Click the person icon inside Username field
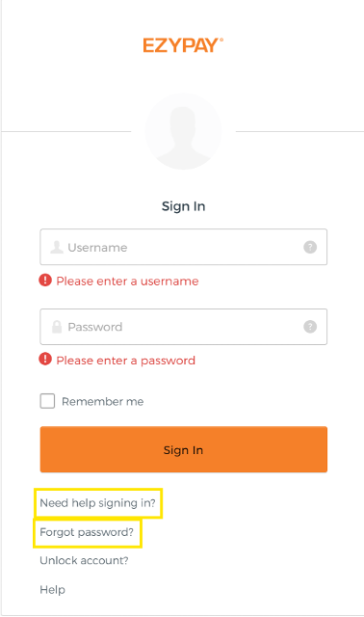The height and width of the screenshot is (617, 364). [57, 247]
